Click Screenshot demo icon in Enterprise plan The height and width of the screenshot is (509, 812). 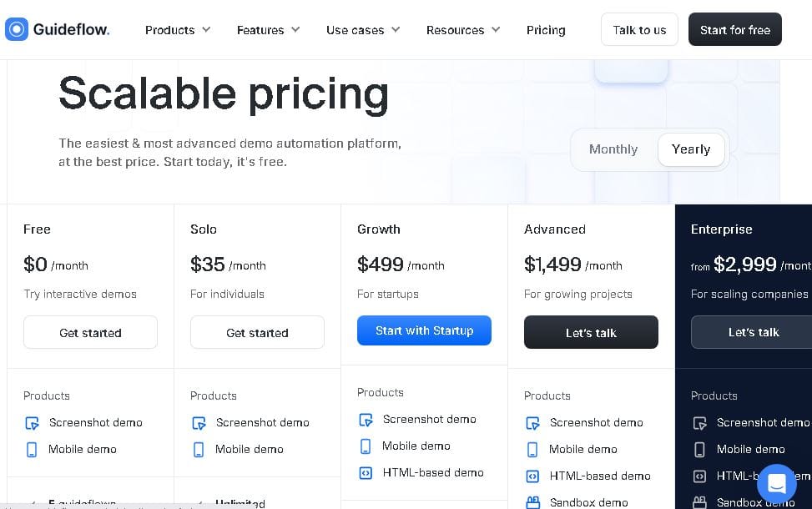tap(700, 423)
